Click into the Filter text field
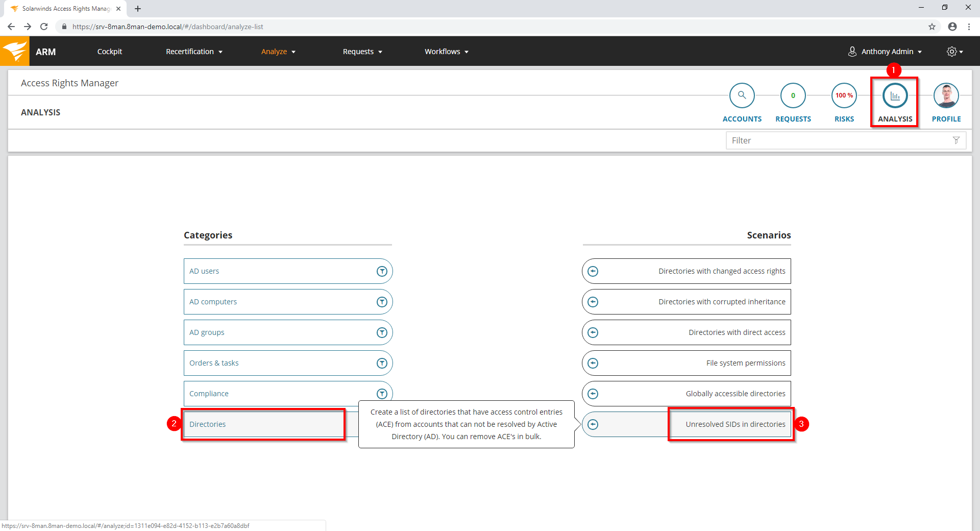This screenshot has width=980, height=531. click(837, 140)
